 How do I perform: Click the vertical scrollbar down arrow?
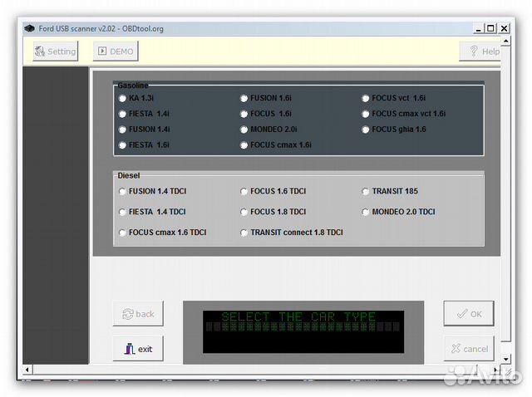tap(505, 359)
